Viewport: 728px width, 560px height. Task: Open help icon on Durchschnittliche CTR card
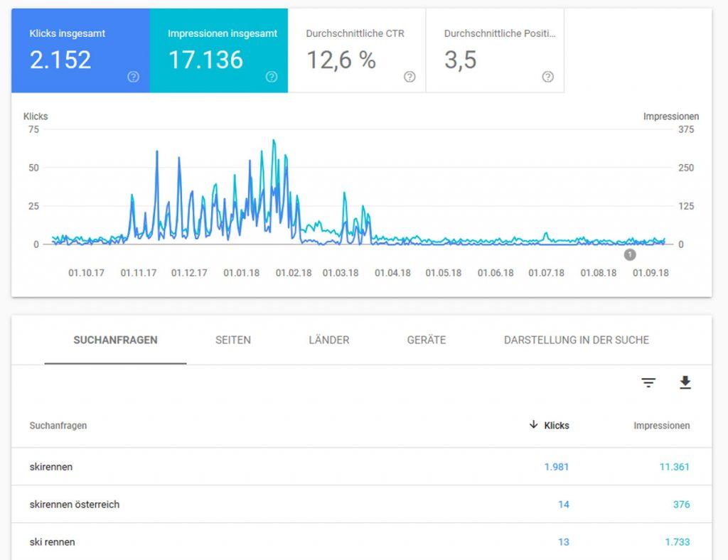[409, 77]
